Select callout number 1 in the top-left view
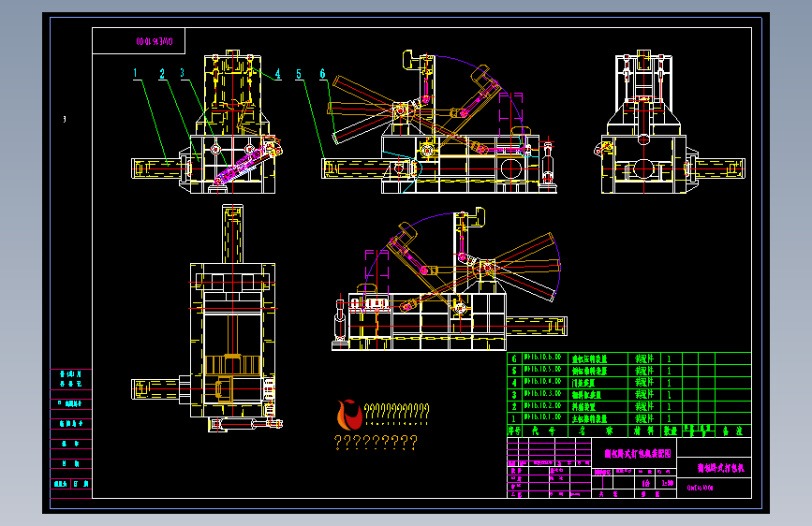 click(x=136, y=73)
